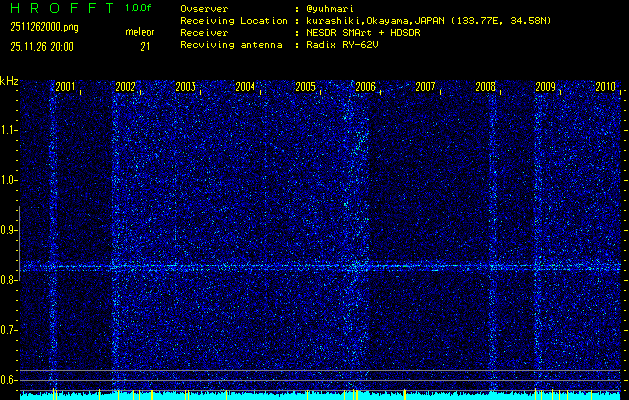
Task: Click the 2007 time marker
Action: [425, 86]
